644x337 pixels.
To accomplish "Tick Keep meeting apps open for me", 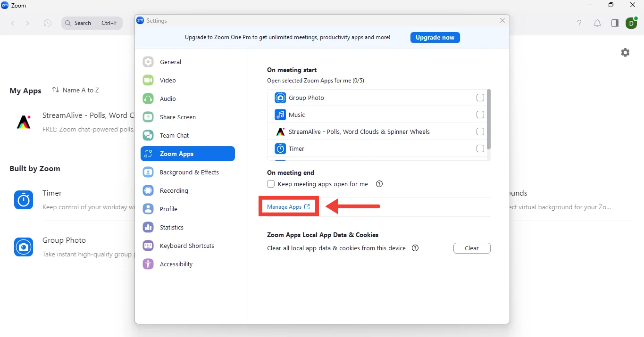I will 271,184.
